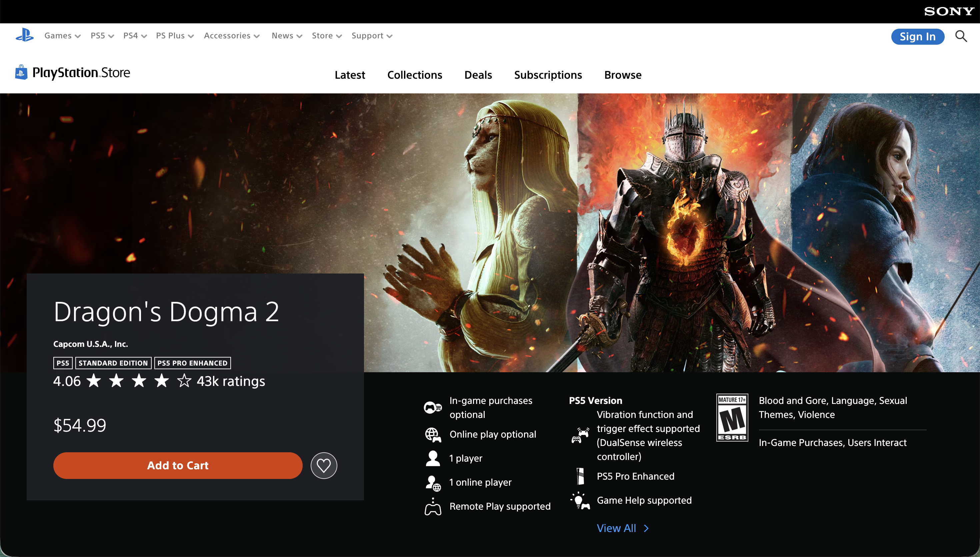Click the ESRB Mature 17+ rating badge
980x557 pixels.
click(732, 417)
